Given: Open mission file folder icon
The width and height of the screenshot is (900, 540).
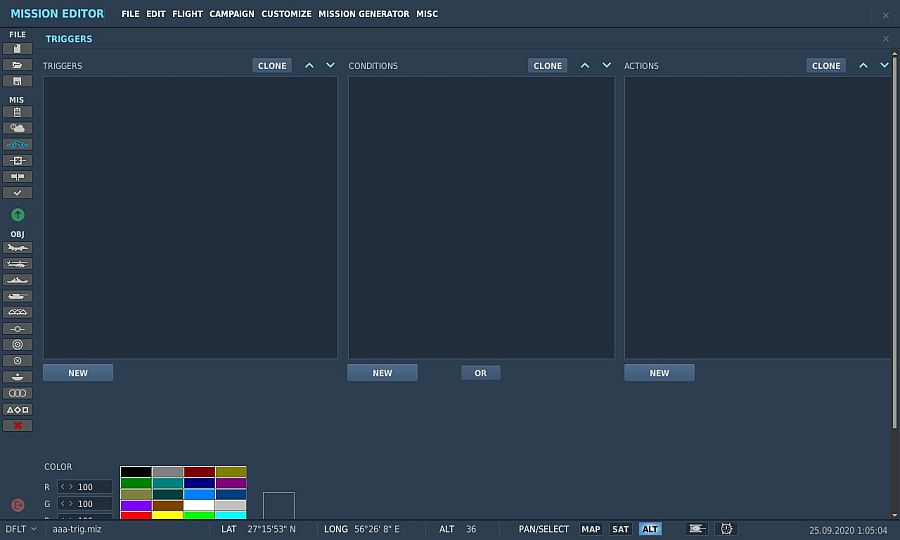Looking at the screenshot, I should 17,65.
